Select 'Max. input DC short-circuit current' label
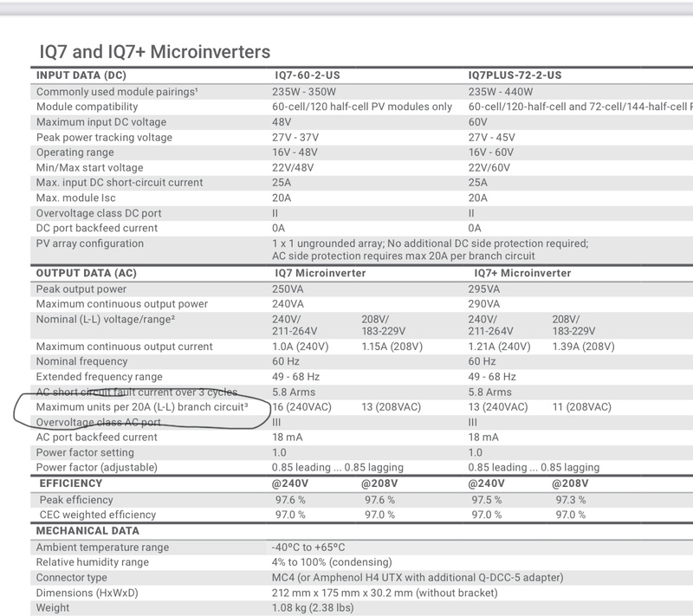This screenshot has height=616, width=693. click(120, 183)
